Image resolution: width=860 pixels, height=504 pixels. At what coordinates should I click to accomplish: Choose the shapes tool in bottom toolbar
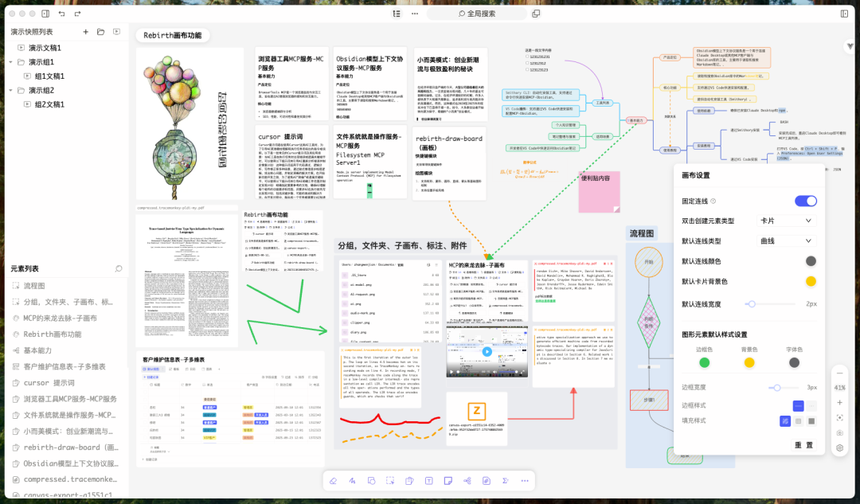click(372, 481)
